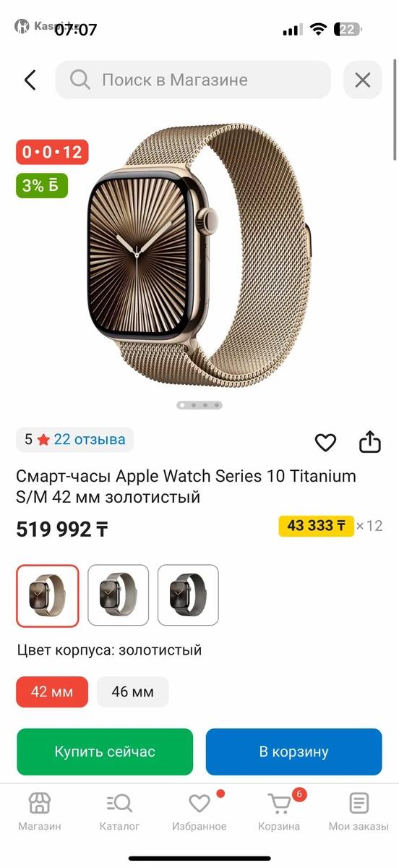Focus the Поиск в Магазине search field
Screen dimensions: 399x868
[x=193, y=80]
